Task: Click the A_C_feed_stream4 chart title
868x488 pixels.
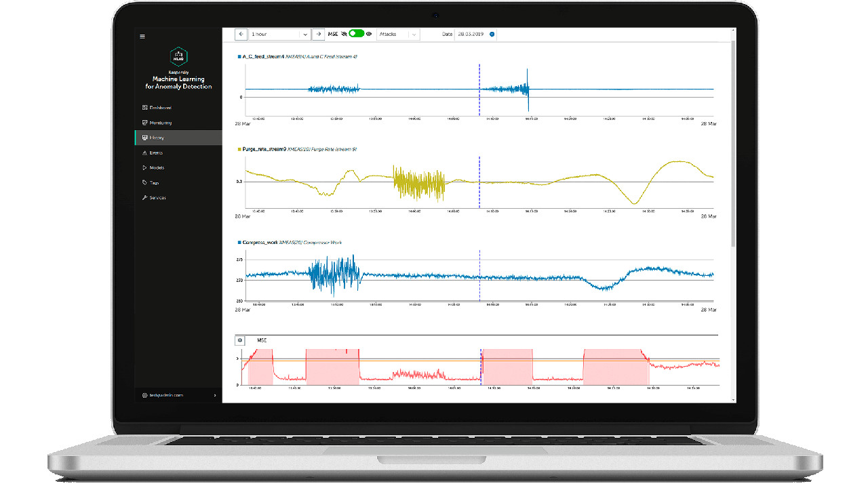Action: 300,56
